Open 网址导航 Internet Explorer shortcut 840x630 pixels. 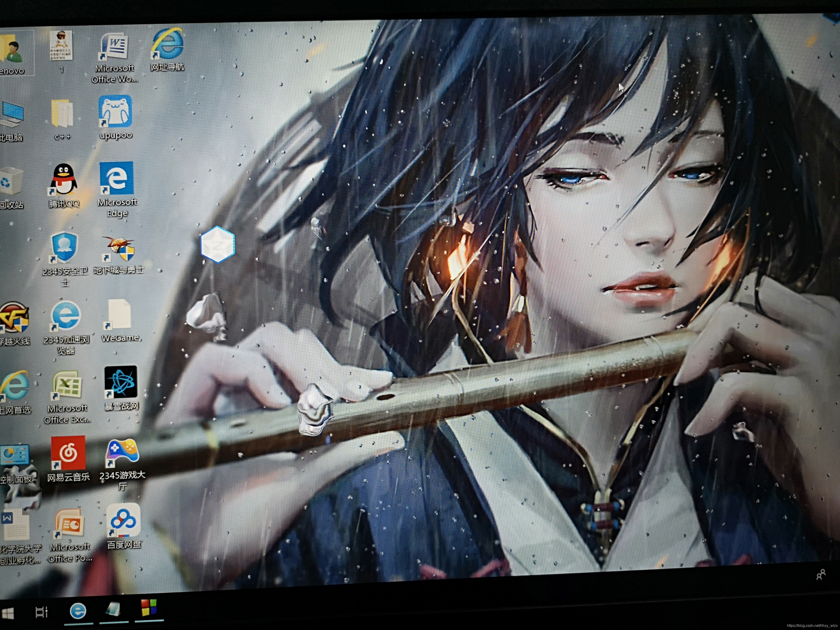(x=167, y=44)
